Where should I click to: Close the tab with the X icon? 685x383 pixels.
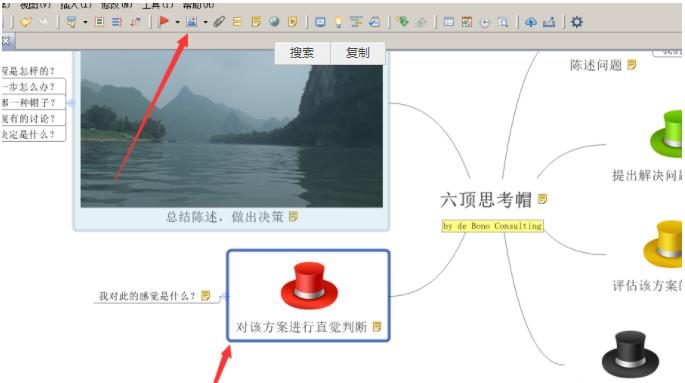pyautogui.click(x=6, y=41)
